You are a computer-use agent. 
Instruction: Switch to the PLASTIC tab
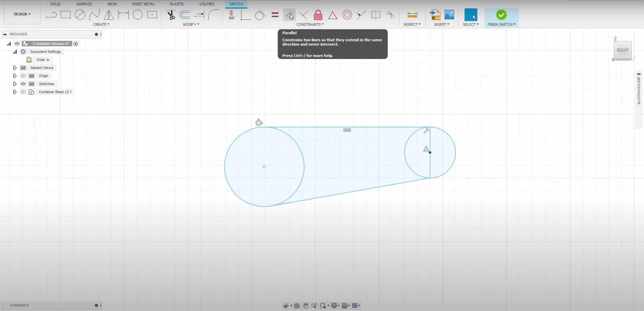(177, 4)
